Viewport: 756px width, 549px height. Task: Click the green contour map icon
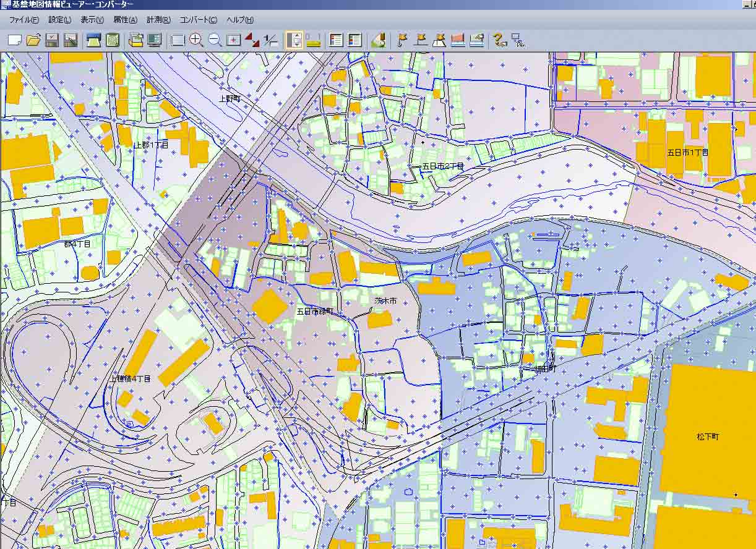click(112, 40)
